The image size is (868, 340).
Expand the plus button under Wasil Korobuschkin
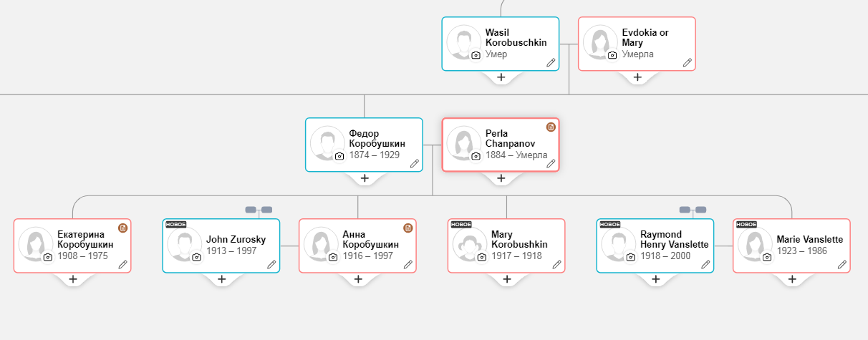(501, 77)
